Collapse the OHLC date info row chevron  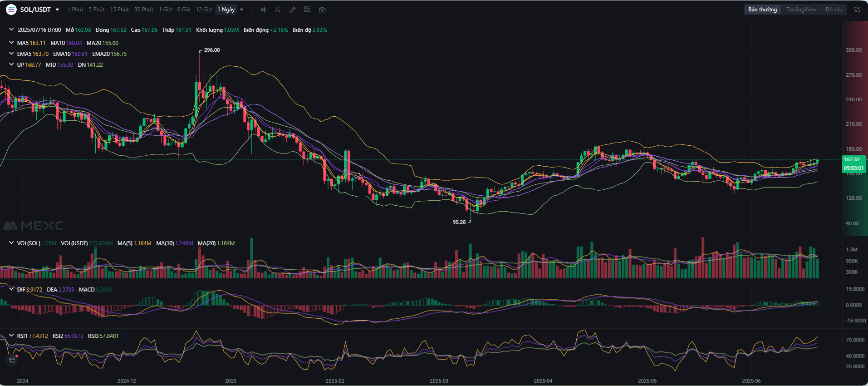tap(11, 30)
